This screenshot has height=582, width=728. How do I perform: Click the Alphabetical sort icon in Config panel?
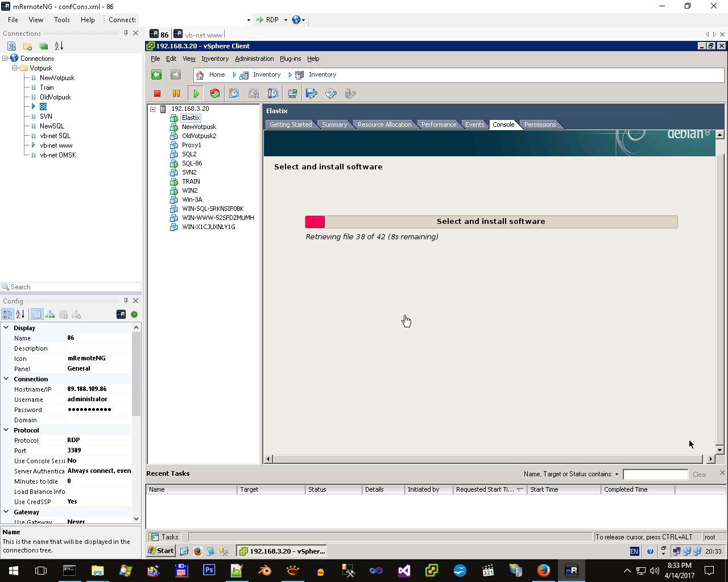[x=20, y=314]
